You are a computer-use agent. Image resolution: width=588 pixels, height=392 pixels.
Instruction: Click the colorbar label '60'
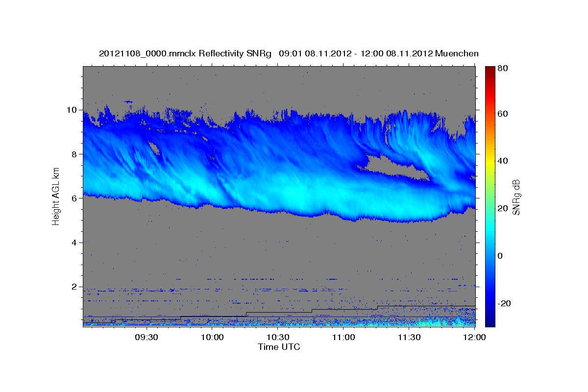502,114
